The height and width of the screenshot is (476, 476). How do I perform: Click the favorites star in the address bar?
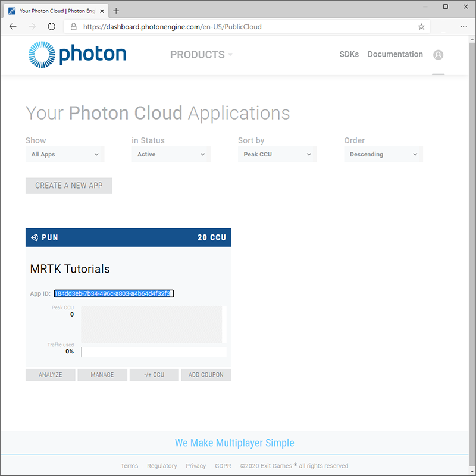421,26
